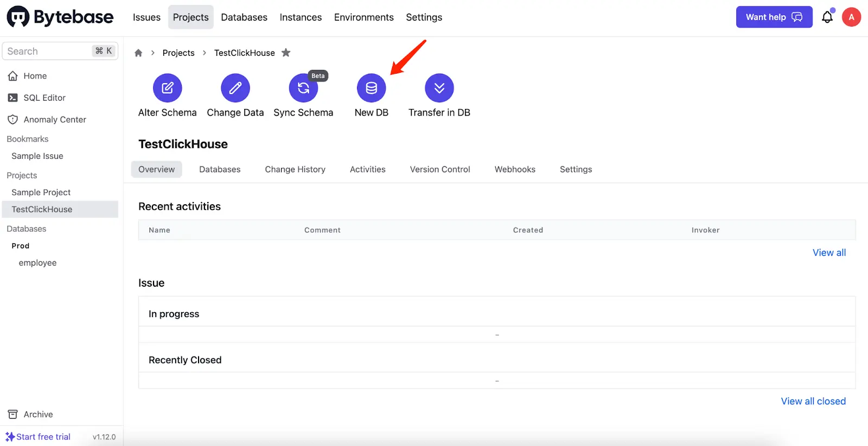
Task: Click the v1.12.0 version label
Action: click(x=104, y=437)
